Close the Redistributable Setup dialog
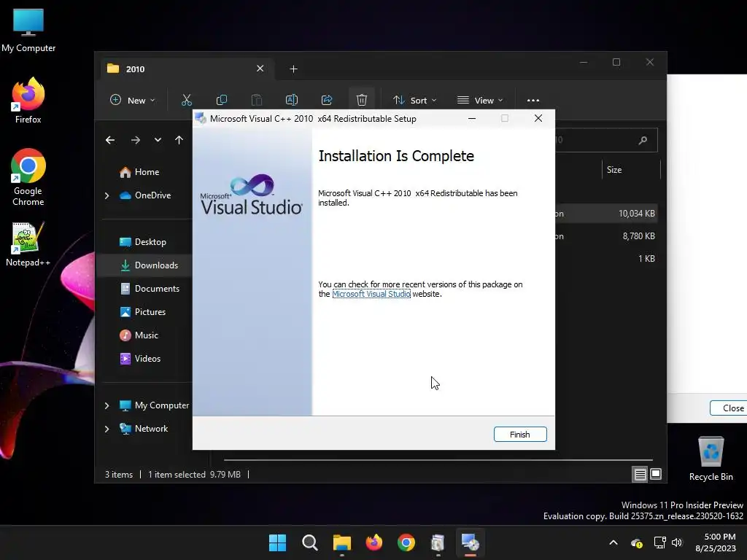Viewport: 747px width, 560px height. coord(538,119)
